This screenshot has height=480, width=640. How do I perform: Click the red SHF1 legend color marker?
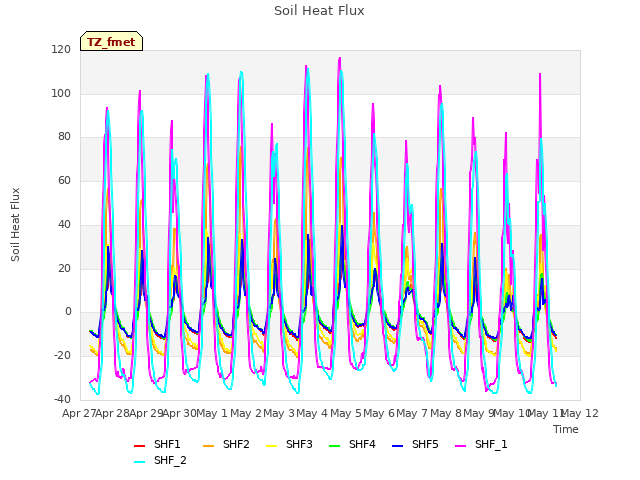(x=140, y=446)
